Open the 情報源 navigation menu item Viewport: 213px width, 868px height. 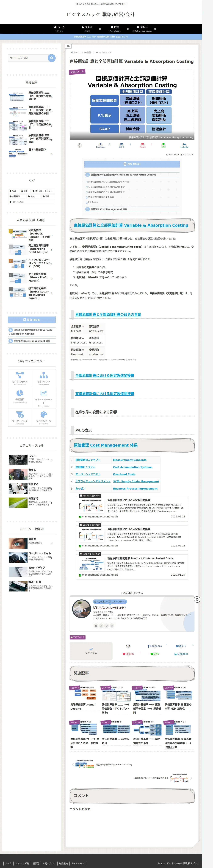coord(142,29)
